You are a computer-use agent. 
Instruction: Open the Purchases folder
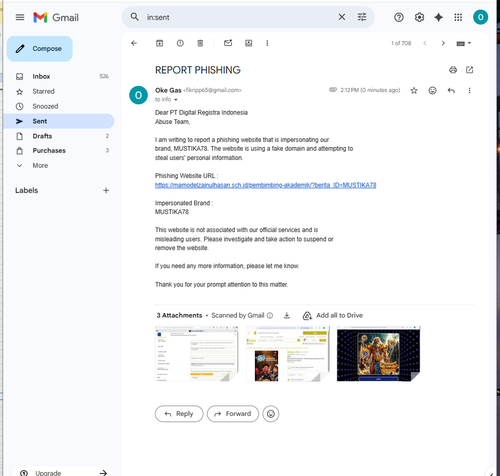tap(59, 151)
